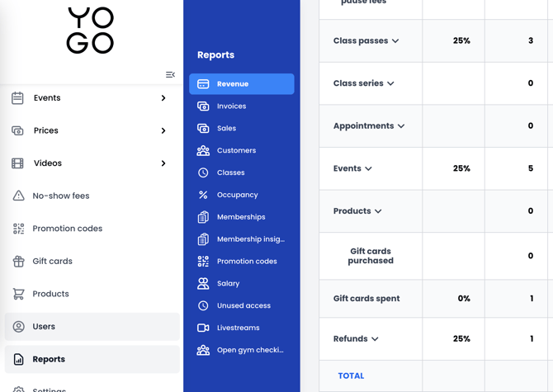Click the Products shopping cart icon
This screenshot has width=553, height=392.
(18, 294)
